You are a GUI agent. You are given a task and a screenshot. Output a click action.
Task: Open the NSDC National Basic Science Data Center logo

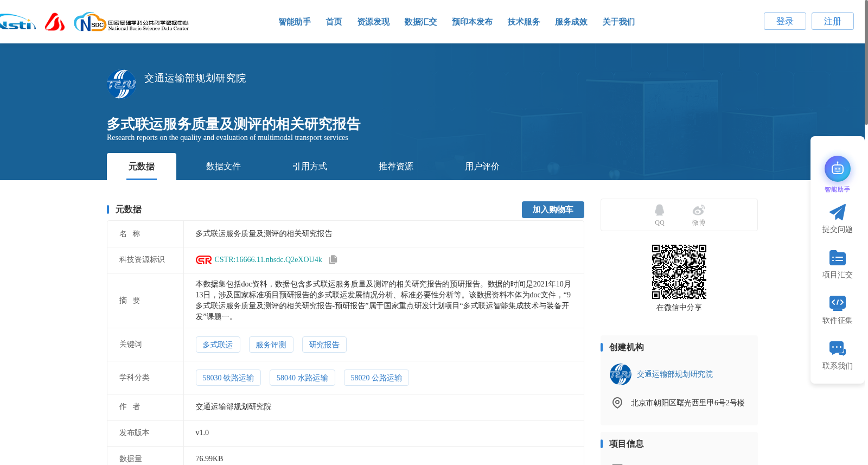click(x=131, y=22)
